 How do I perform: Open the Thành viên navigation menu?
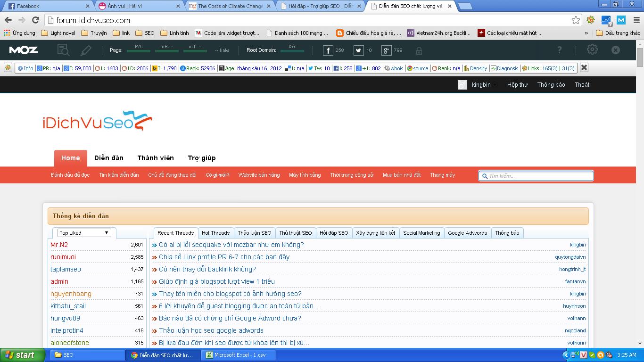pyautogui.click(x=156, y=158)
